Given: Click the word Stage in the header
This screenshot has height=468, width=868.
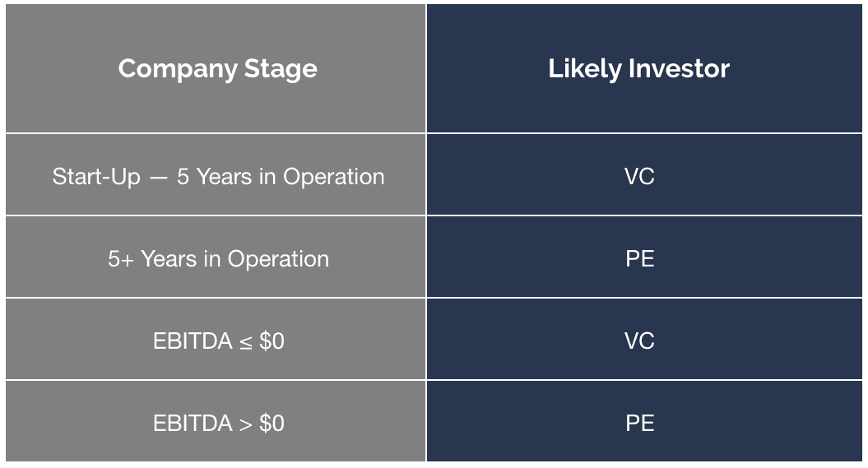Looking at the screenshot, I should 281,70.
